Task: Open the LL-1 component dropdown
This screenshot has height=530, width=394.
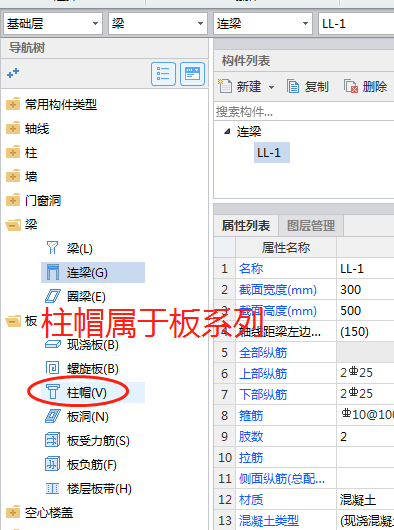Action: tap(356, 24)
